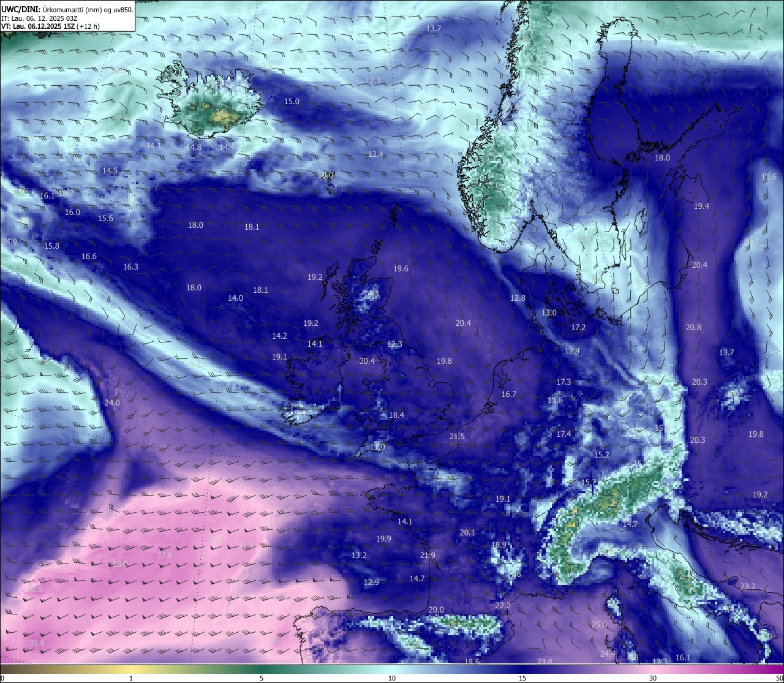Click the 37.8 value in the pink area
Viewport: 784px width, 683px height.
(164, 556)
